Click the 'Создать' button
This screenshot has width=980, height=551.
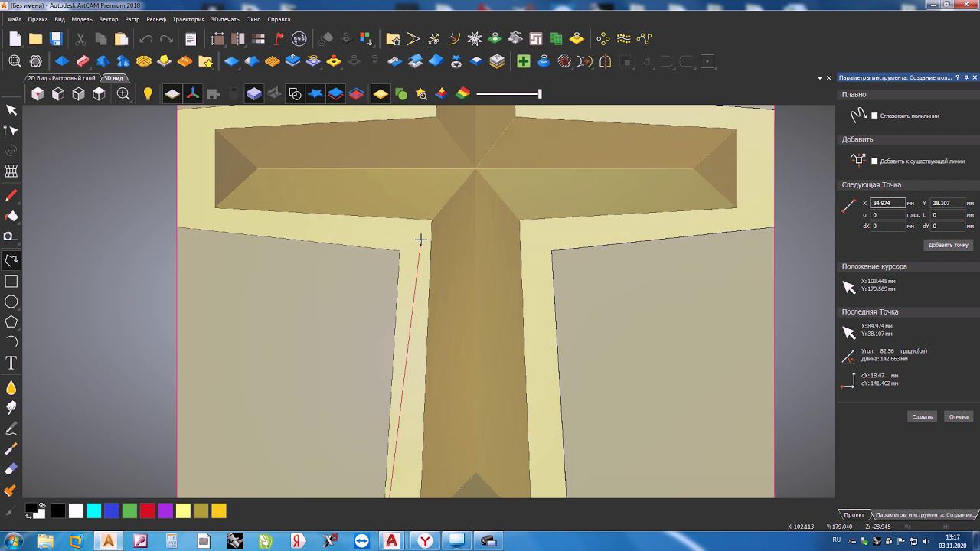click(x=922, y=417)
